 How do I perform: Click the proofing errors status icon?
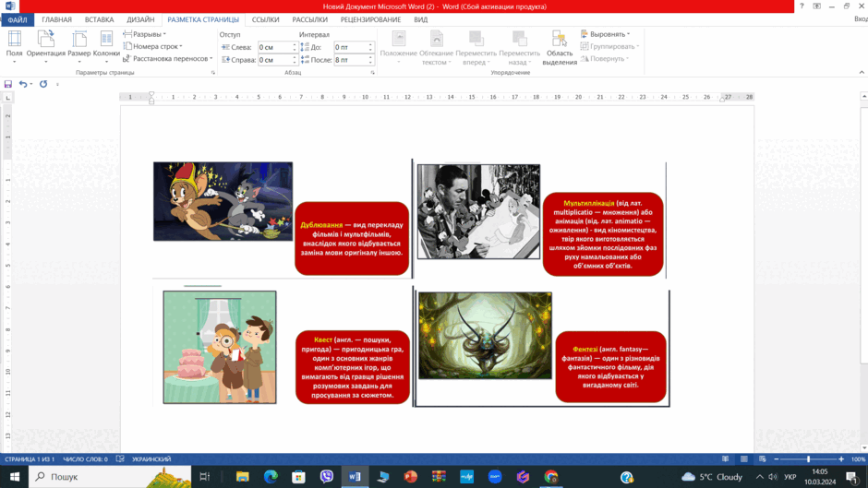(120, 459)
